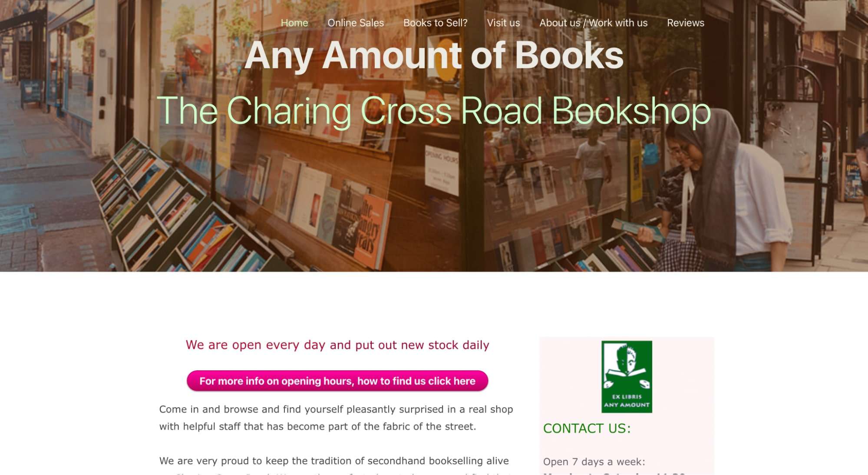Open About us / Work with us
Screen dimensions: 868x475
[593, 23]
